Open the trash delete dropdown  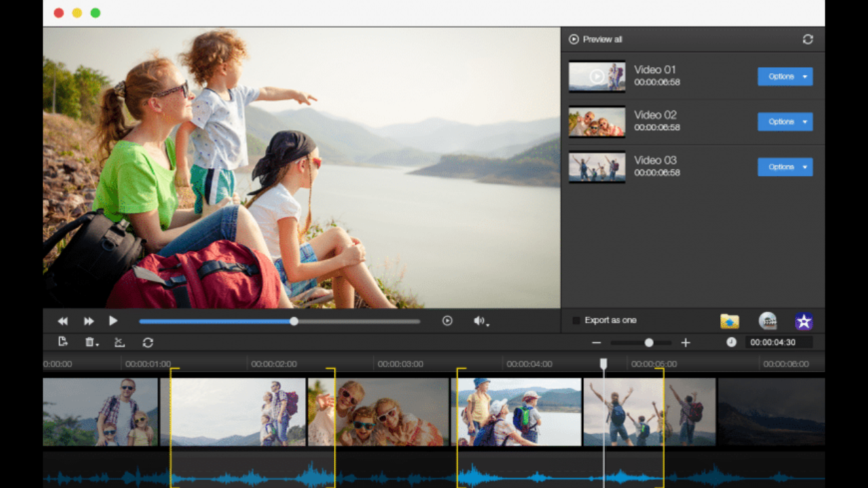click(x=91, y=342)
